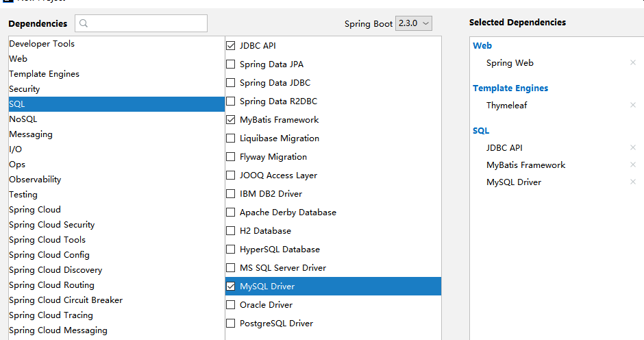The image size is (644, 340).
Task: Enable the Oracle Driver checkbox
Action: [231, 305]
